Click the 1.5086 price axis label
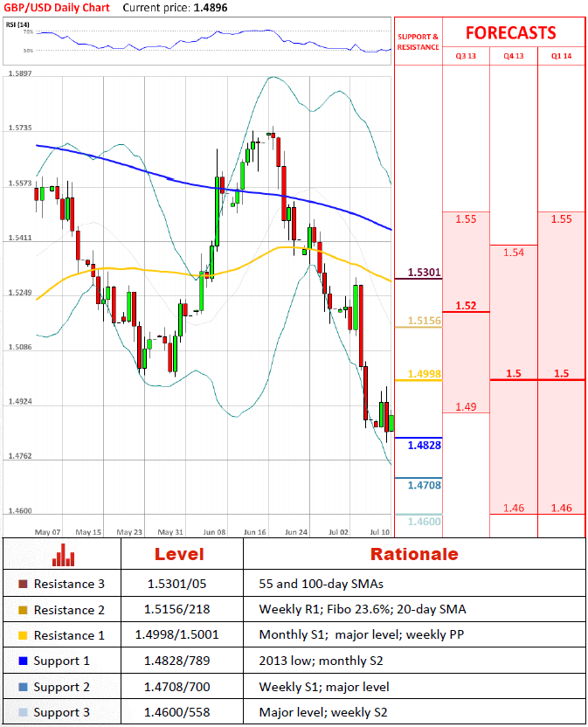588x727 pixels. (x=20, y=347)
